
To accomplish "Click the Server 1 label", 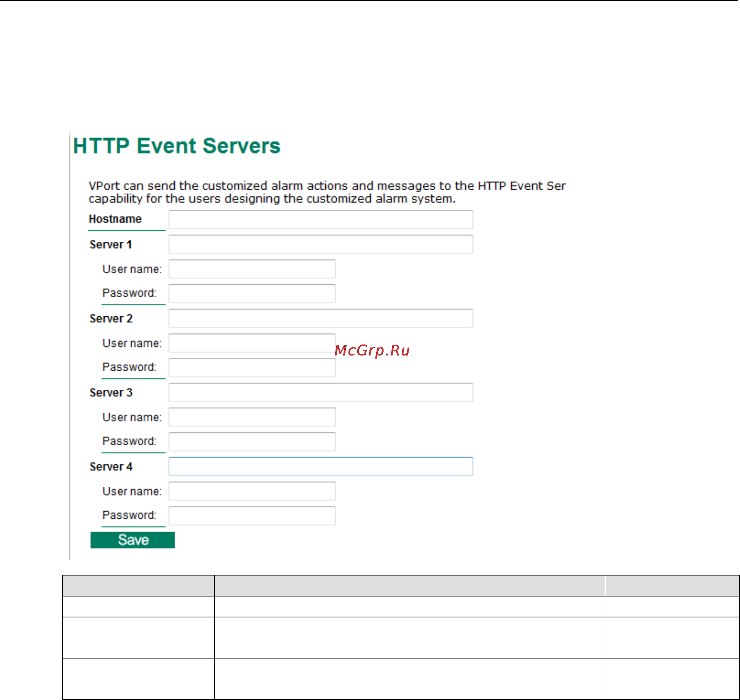I will (x=111, y=244).
